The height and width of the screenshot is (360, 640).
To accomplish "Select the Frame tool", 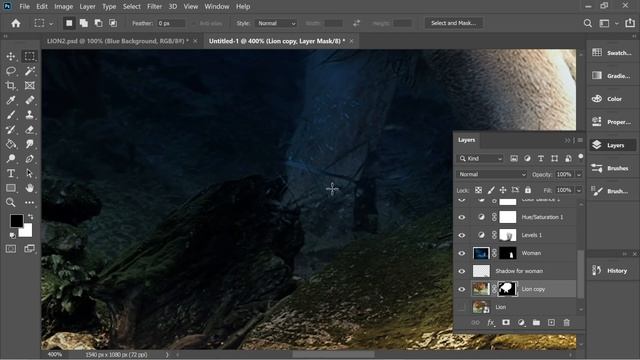I will [x=29, y=86].
